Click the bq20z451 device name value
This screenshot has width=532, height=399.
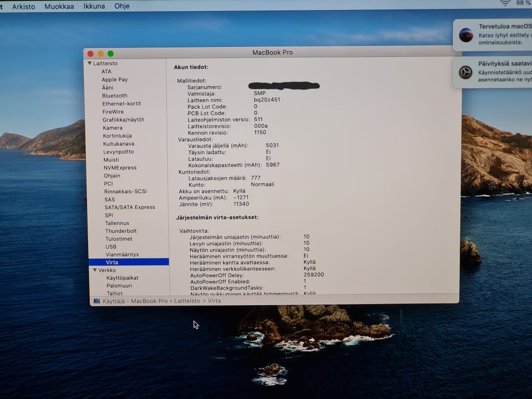click(267, 100)
